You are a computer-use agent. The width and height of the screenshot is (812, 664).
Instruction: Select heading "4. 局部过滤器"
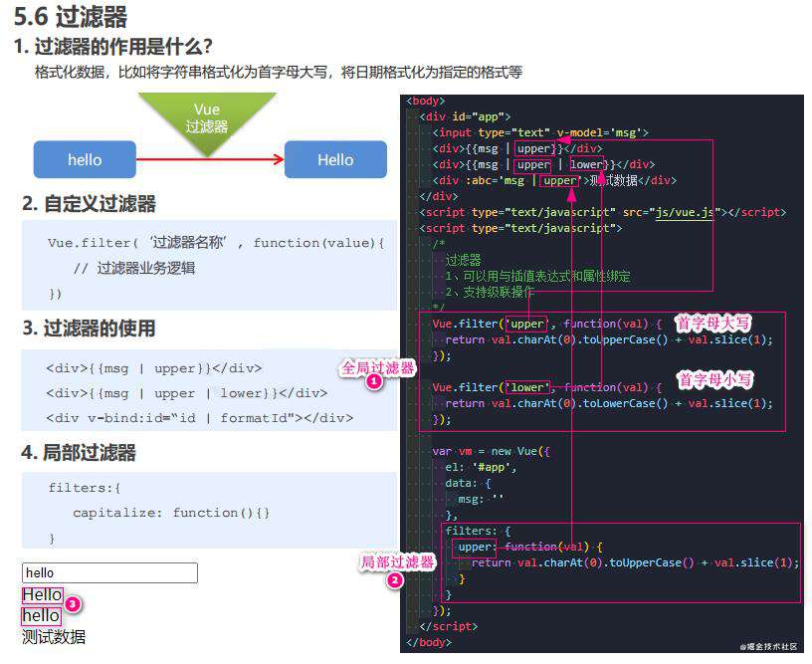[79, 452]
